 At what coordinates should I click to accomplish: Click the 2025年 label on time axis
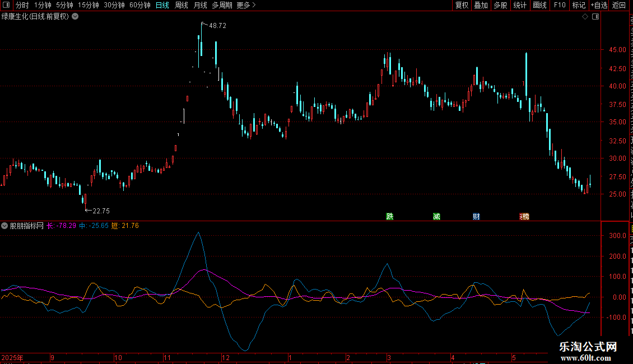[12, 358]
